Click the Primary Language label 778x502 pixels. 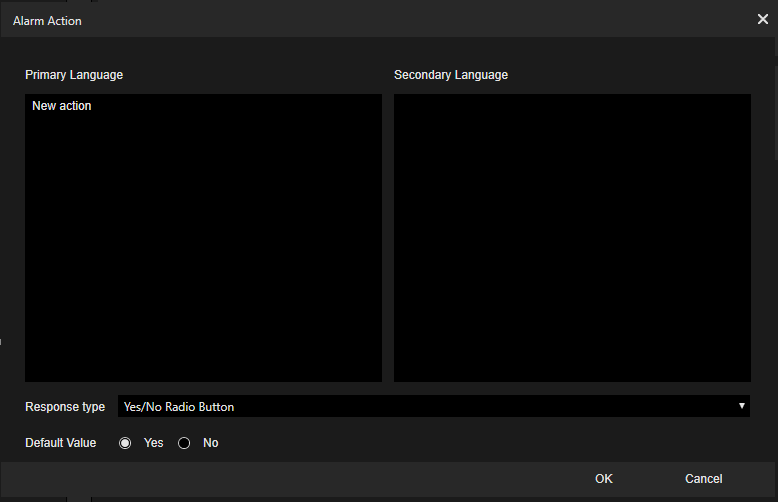pos(74,75)
